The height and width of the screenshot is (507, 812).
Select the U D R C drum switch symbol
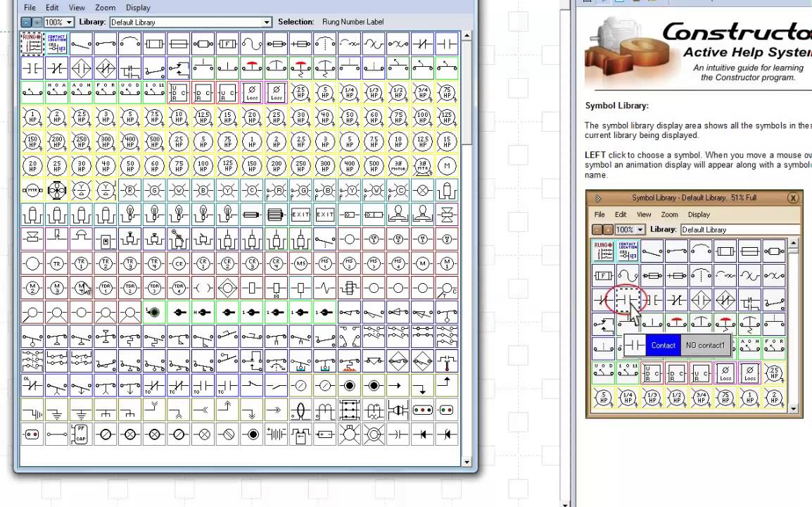click(x=179, y=92)
